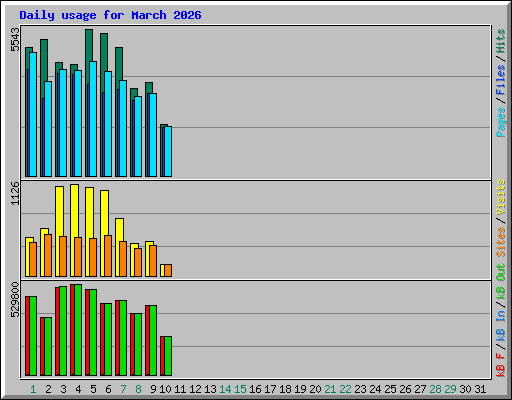The height and width of the screenshot is (400, 512).
Task: Select day 18 on the x-axis
Action: coord(285,389)
